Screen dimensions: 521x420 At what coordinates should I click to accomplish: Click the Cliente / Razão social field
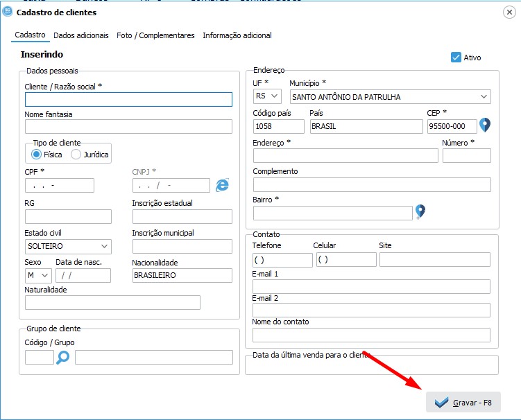[128, 100]
